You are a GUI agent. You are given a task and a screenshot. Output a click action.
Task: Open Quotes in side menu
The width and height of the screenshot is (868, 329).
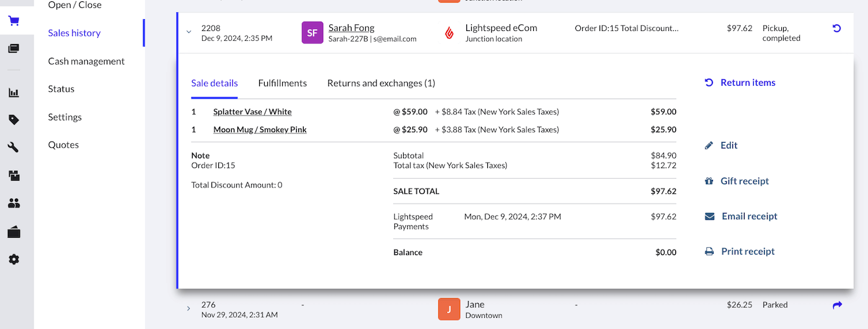(x=64, y=145)
